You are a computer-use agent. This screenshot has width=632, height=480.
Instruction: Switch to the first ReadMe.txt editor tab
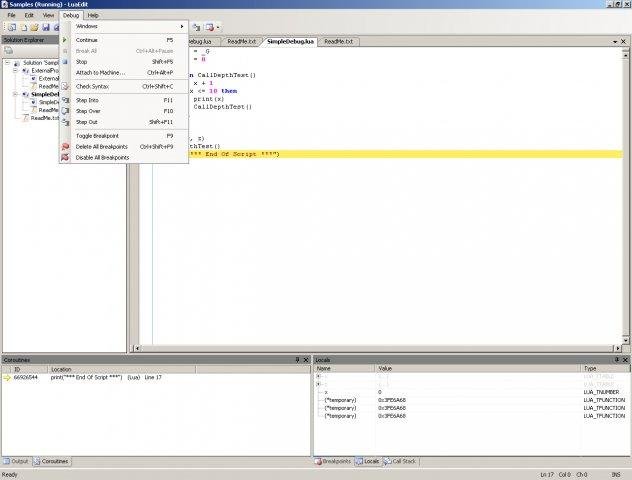[x=241, y=42]
